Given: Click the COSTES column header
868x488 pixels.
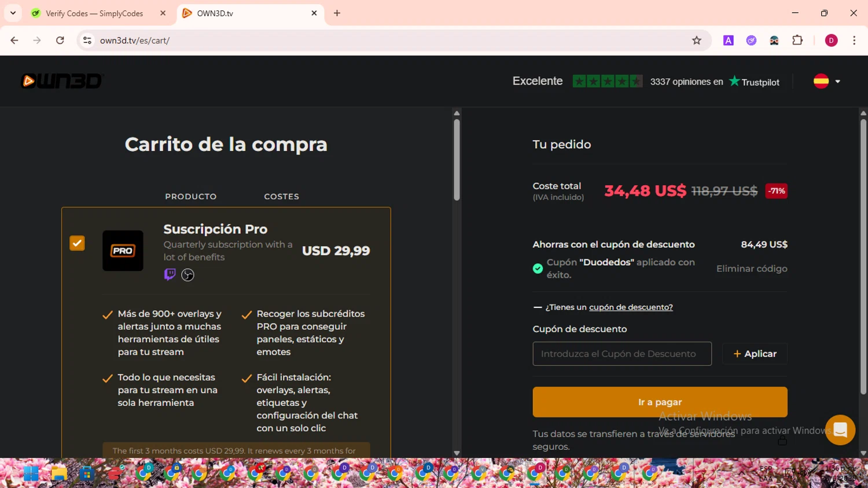Looking at the screenshot, I should pyautogui.click(x=282, y=197).
